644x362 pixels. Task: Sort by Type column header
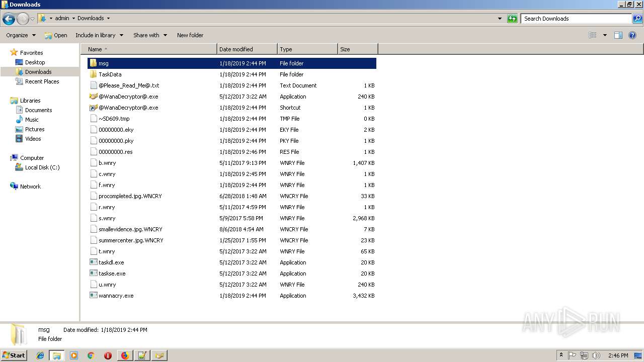[307, 49]
